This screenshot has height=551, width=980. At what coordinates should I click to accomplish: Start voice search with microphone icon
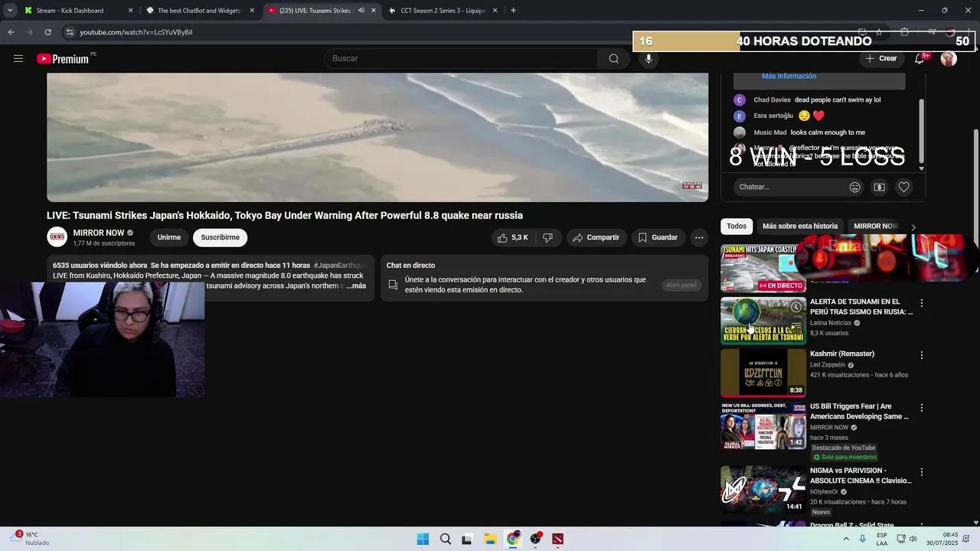(648, 58)
